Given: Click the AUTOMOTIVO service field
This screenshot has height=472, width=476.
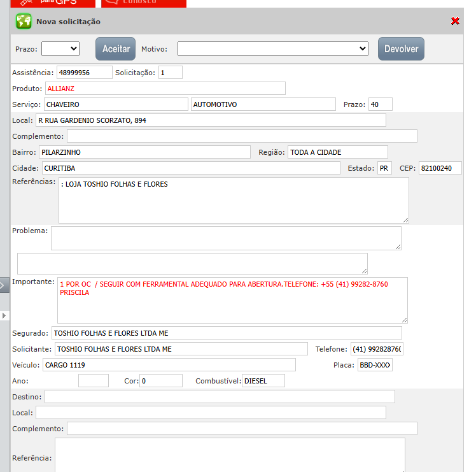Looking at the screenshot, I should (x=263, y=104).
